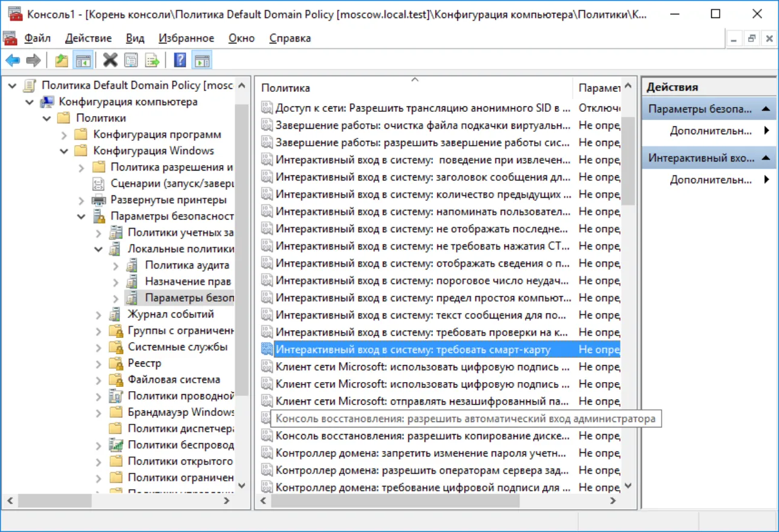Viewport: 779px width, 532px height.
Task: Select the Завершение работы: очистка файла подкачки policy
Action: tap(423, 125)
